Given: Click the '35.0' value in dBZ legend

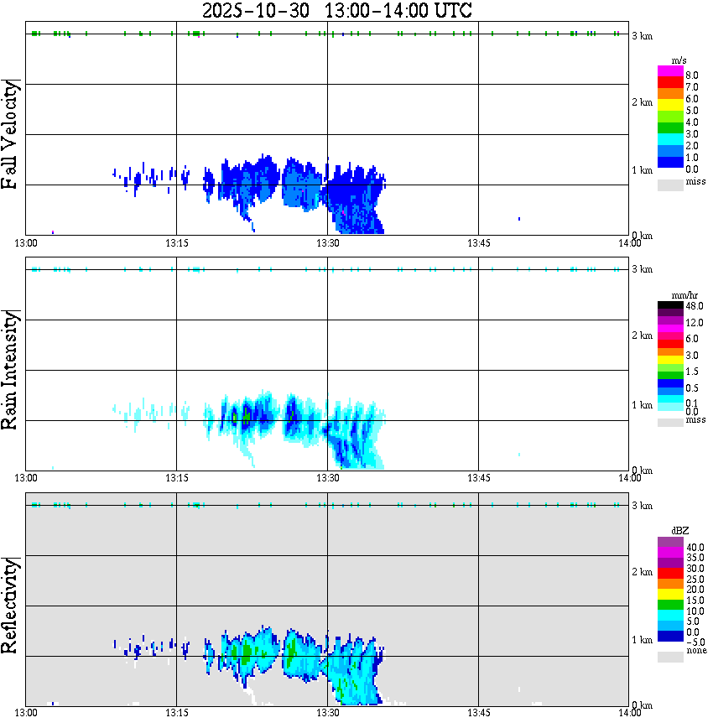Looking at the screenshot, I should pos(695,558).
